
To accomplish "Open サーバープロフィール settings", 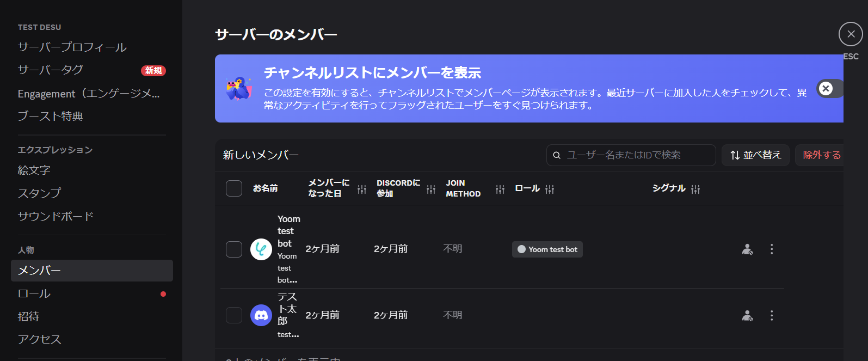I will tap(72, 47).
